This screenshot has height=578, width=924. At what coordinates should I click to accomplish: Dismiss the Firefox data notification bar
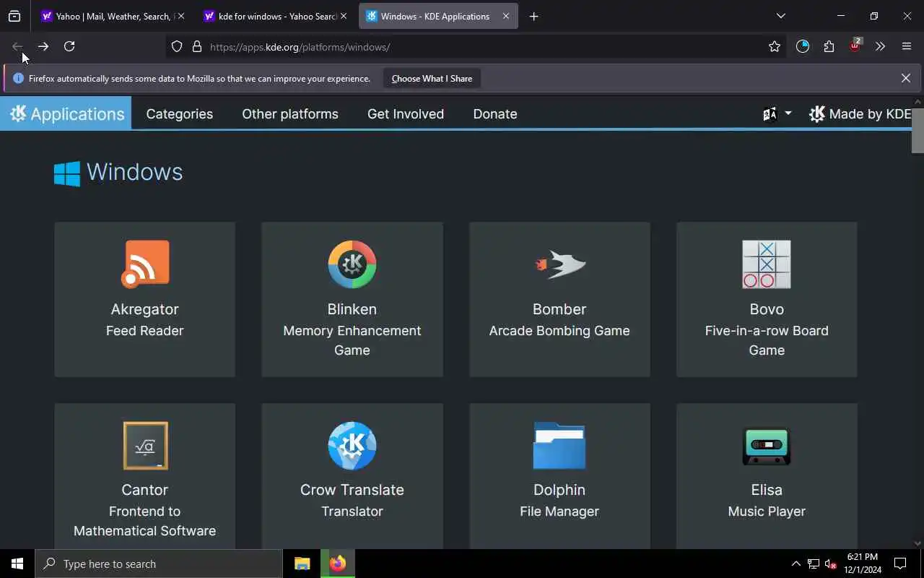[906, 78]
